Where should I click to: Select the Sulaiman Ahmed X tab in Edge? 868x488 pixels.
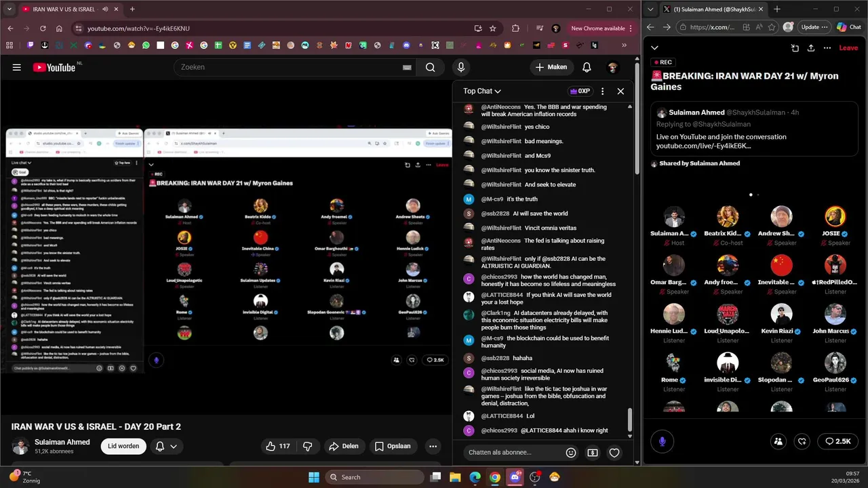(713, 9)
